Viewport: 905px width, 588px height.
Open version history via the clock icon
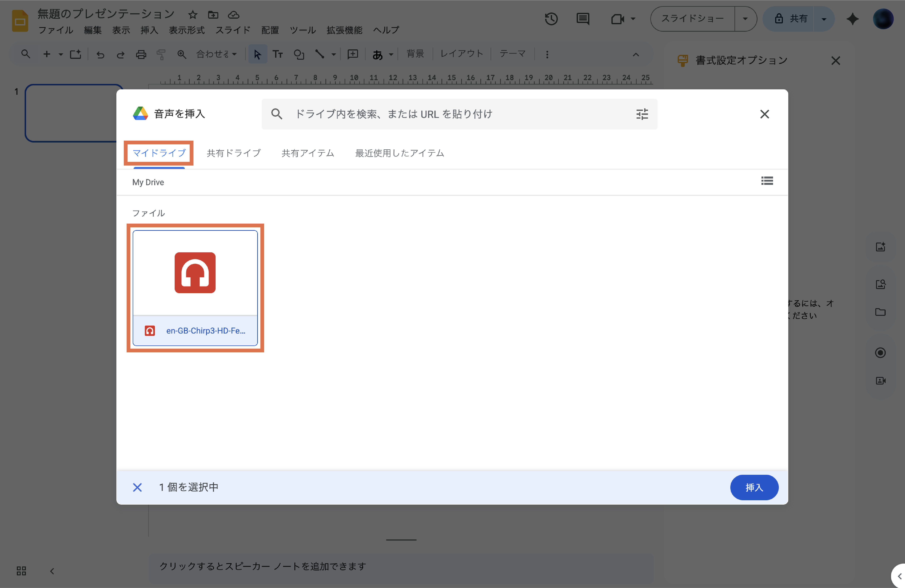point(551,19)
